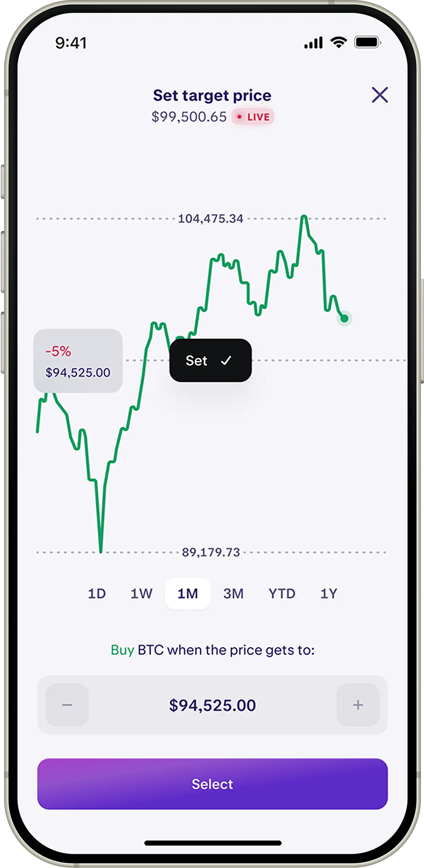Tap the cellular signal bars icon
Viewport: 424px width, 868px height.
(313, 43)
